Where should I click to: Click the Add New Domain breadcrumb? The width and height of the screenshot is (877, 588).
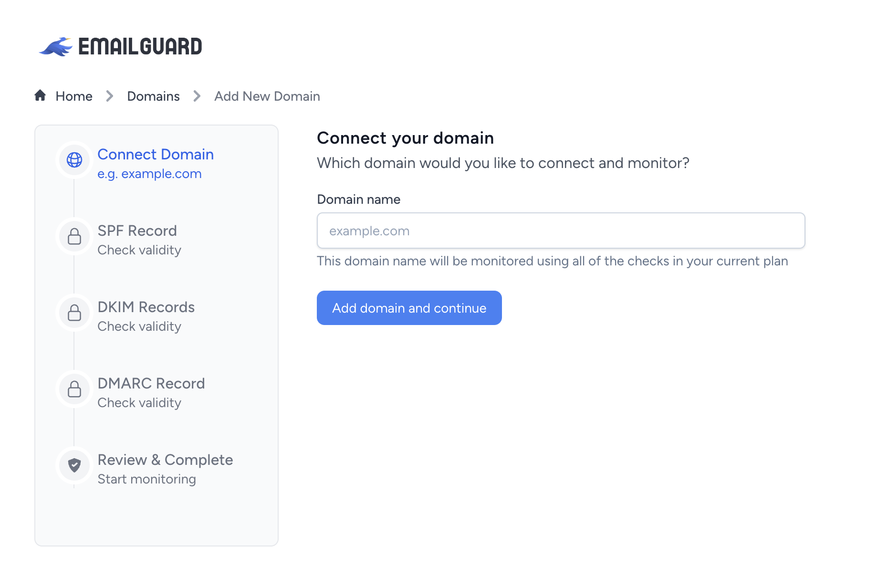point(267,96)
